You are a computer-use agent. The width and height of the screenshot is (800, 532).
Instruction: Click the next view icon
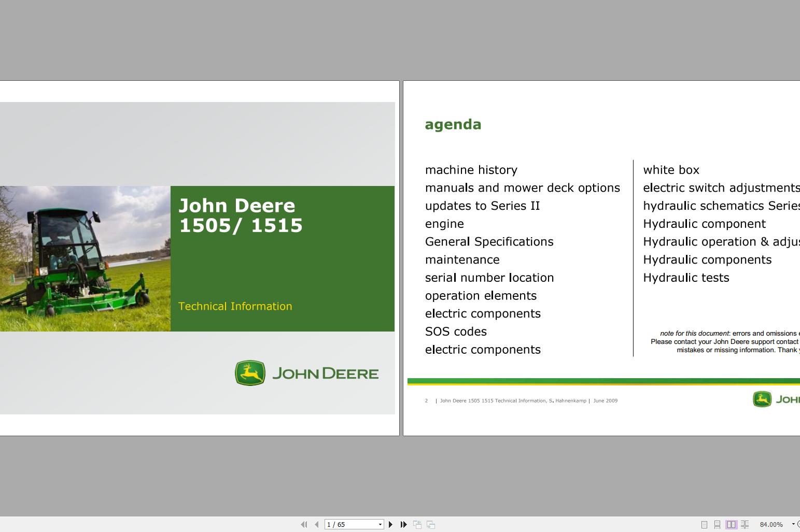(431, 524)
